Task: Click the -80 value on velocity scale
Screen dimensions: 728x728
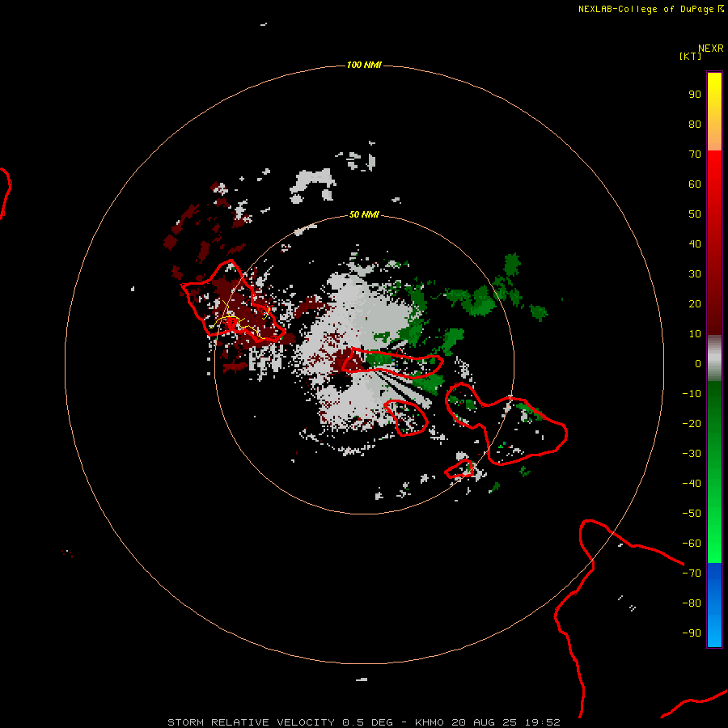Action: click(692, 603)
